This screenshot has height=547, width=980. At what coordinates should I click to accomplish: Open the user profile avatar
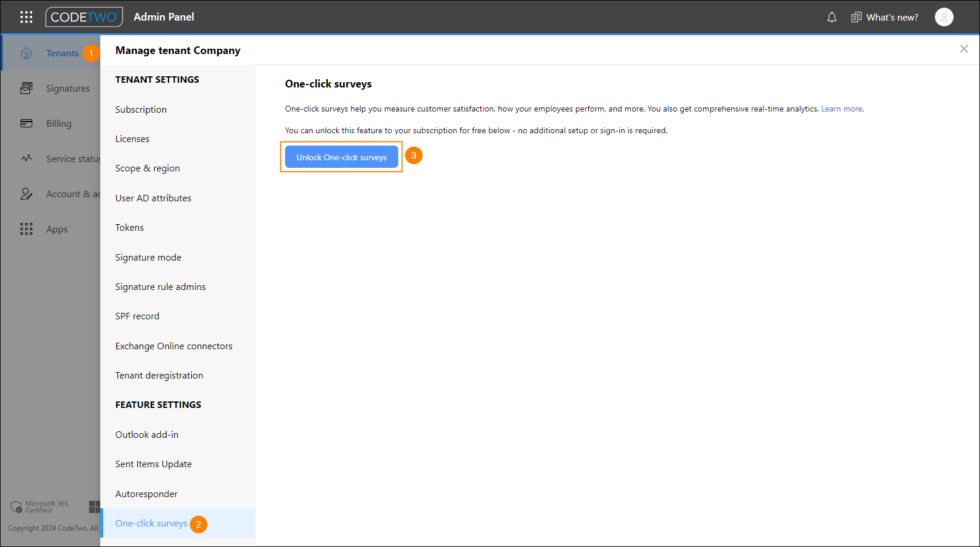pos(944,17)
